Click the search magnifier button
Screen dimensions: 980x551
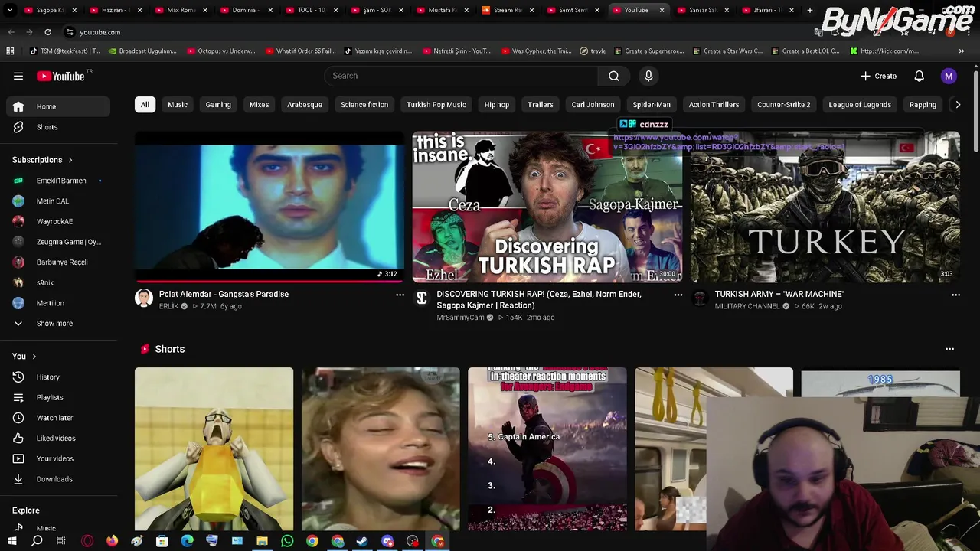coord(614,76)
